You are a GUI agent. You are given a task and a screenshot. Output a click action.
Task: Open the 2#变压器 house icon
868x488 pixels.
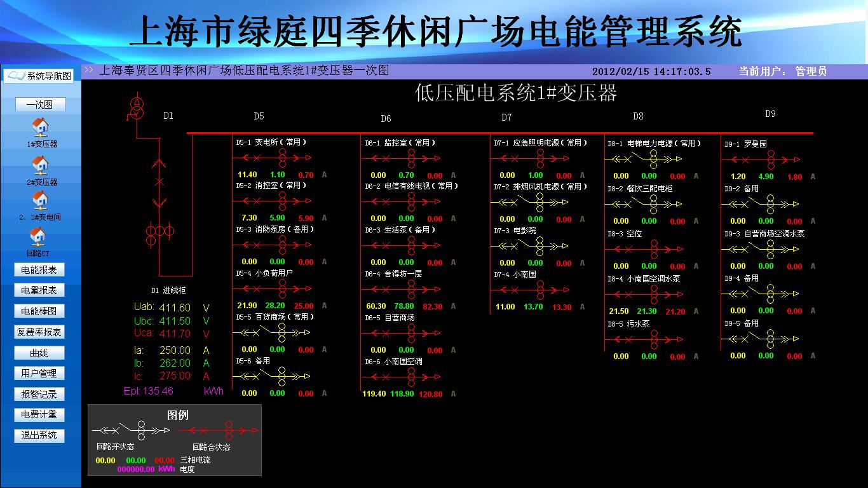pos(39,165)
